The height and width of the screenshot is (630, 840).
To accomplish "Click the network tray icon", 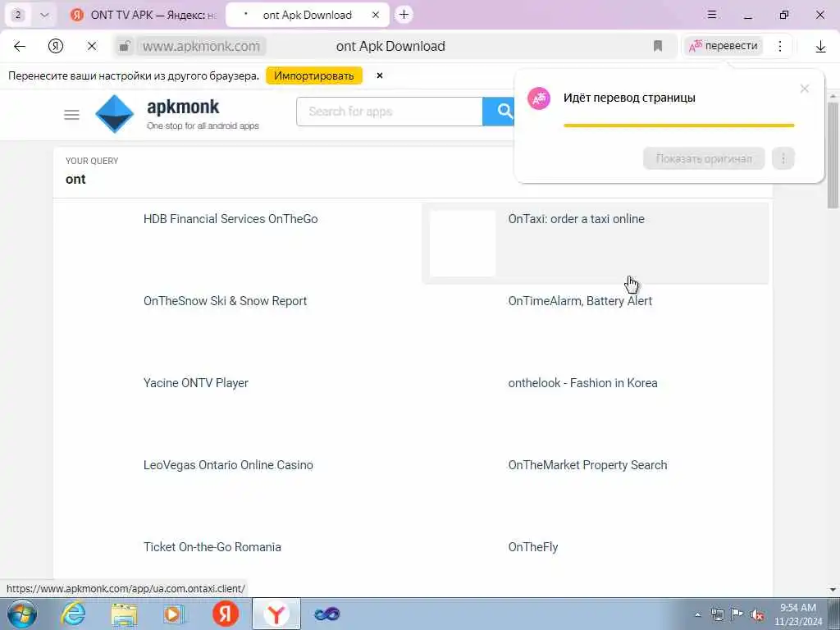I will pyautogui.click(x=717, y=614).
